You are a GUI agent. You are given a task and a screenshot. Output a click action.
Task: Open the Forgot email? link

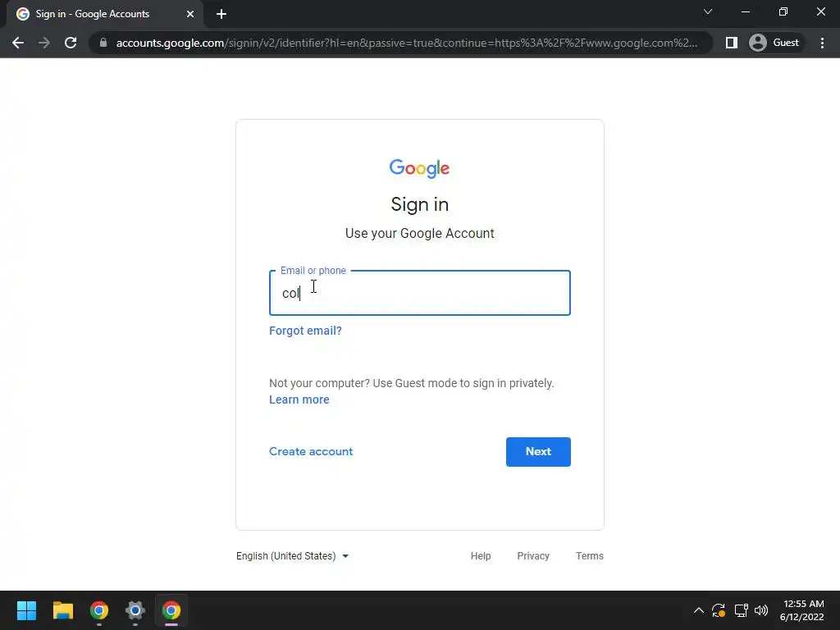[x=305, y=331]
